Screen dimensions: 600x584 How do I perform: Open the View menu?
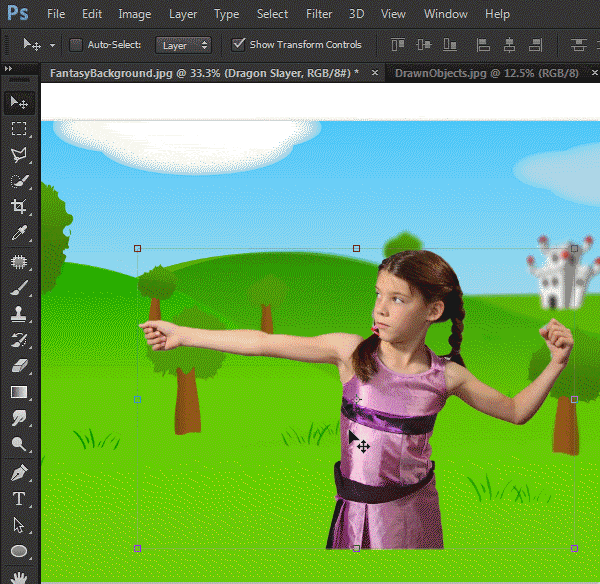point(393,14)
